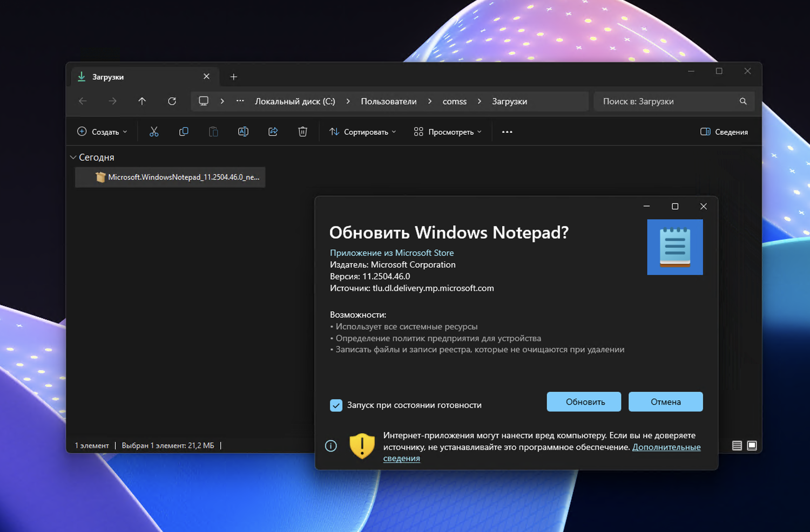Expand hidden path ellipsis in address bar

coord(240,101)
